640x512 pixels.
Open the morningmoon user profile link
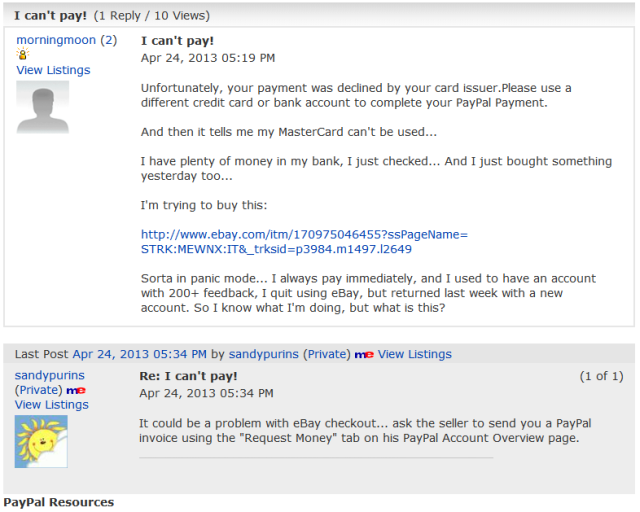56,40
